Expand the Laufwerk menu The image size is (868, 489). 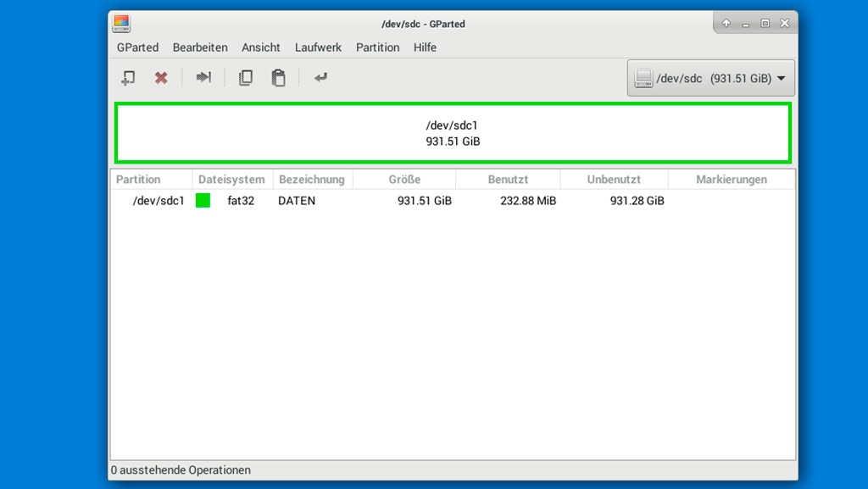pos(318,47)
